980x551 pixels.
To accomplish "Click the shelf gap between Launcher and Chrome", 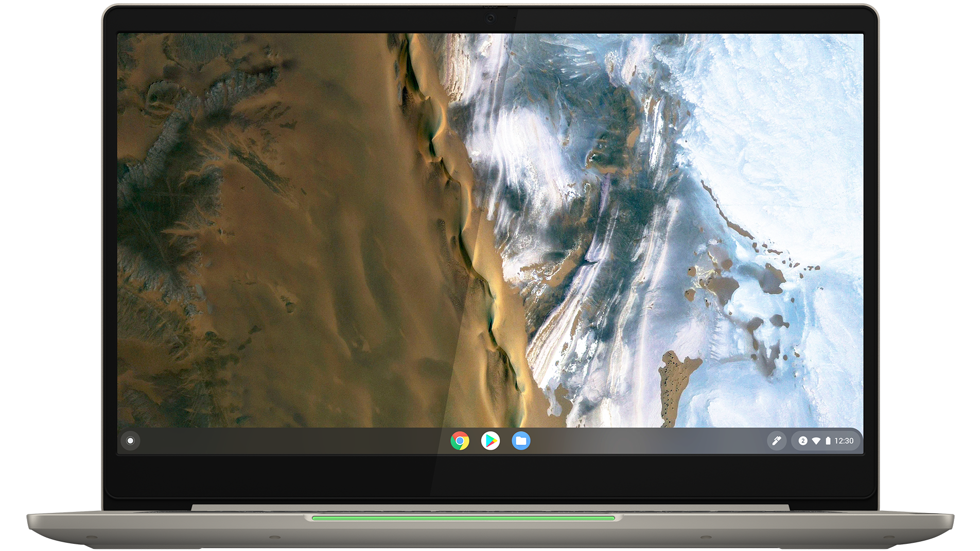I will point(288,441).
